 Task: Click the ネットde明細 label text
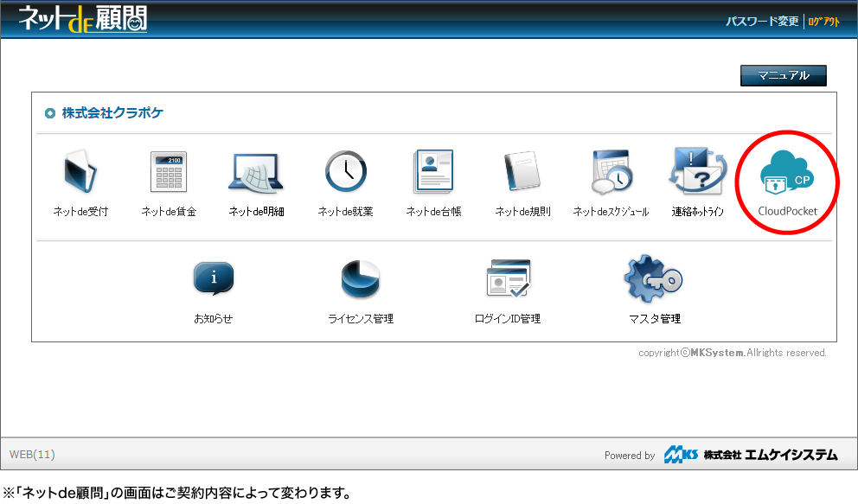[x=256, y=212]
